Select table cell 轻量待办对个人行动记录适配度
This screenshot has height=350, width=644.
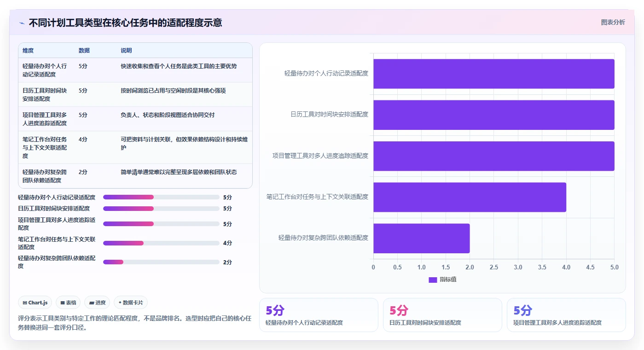tap(45, 70)
